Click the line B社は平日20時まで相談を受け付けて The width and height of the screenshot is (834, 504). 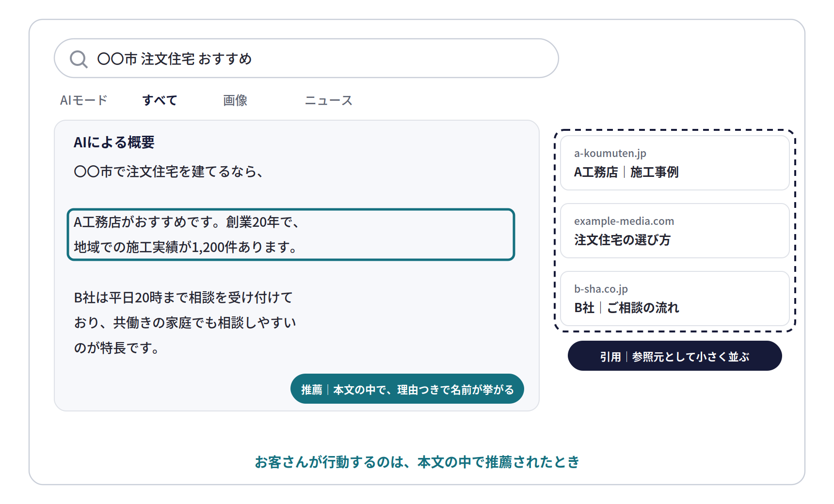[183, 298]
